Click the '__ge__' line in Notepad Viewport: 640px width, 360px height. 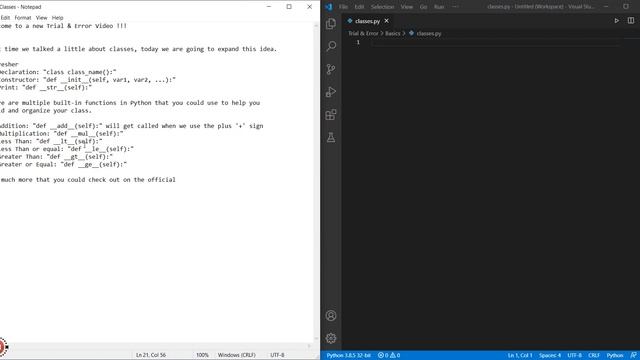click(x=63, y=164)
